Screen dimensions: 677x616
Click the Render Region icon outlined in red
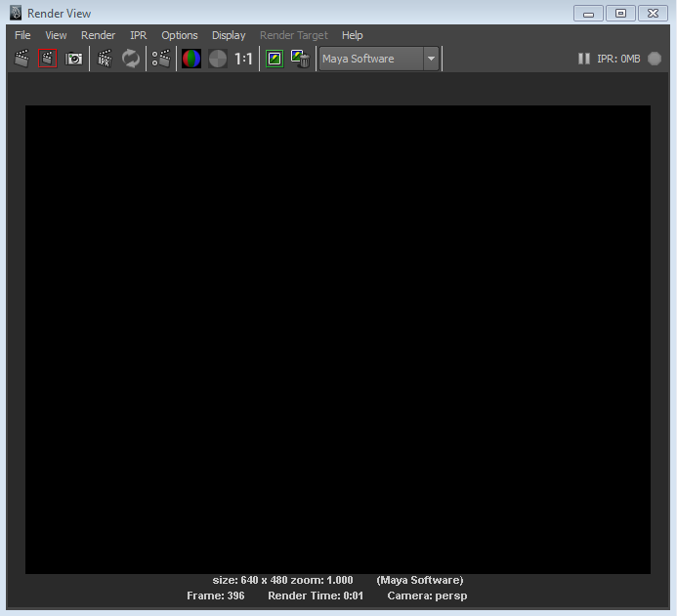tap(48, 59)
